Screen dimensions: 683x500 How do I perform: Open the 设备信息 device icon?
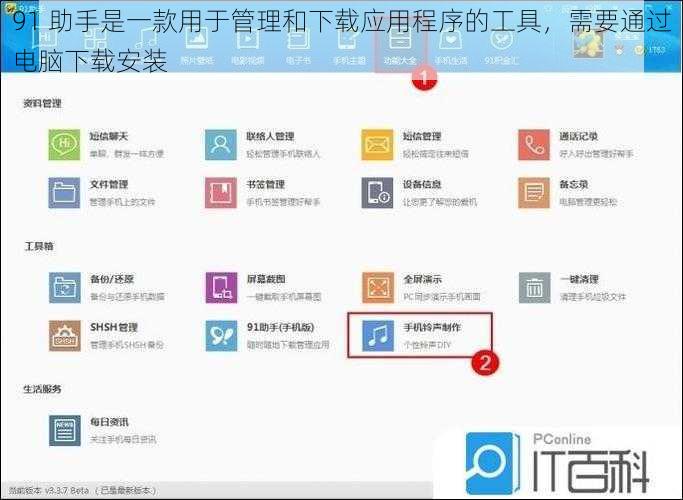pyautogui.click(x=377, y=193)
